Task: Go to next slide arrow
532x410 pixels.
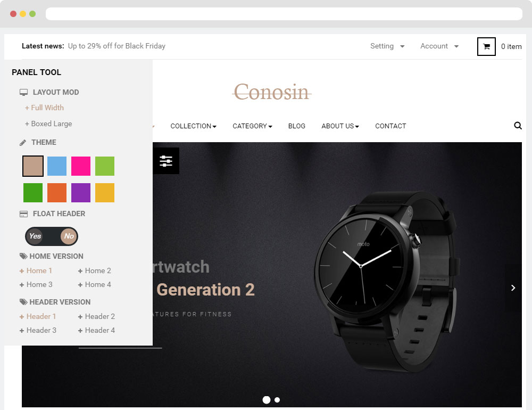Action: point(513,288)
